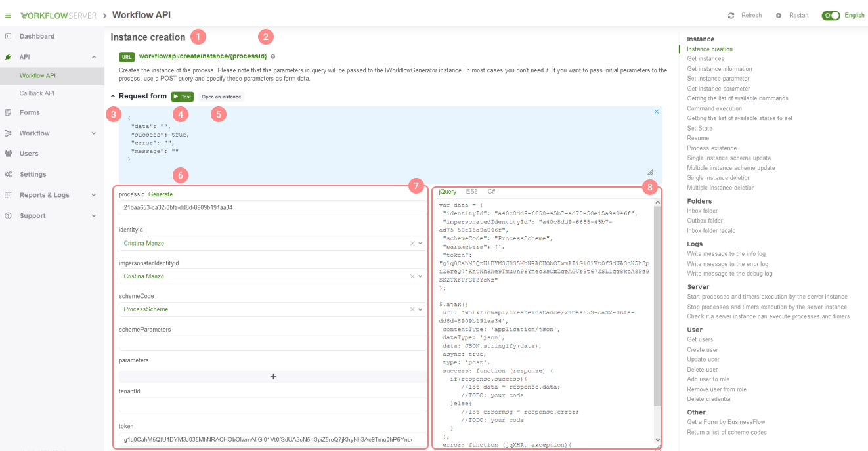The width and height of the screenshot is (868, 451).
Task: Switch to the C# code tab
Action: tap(491, 192)
